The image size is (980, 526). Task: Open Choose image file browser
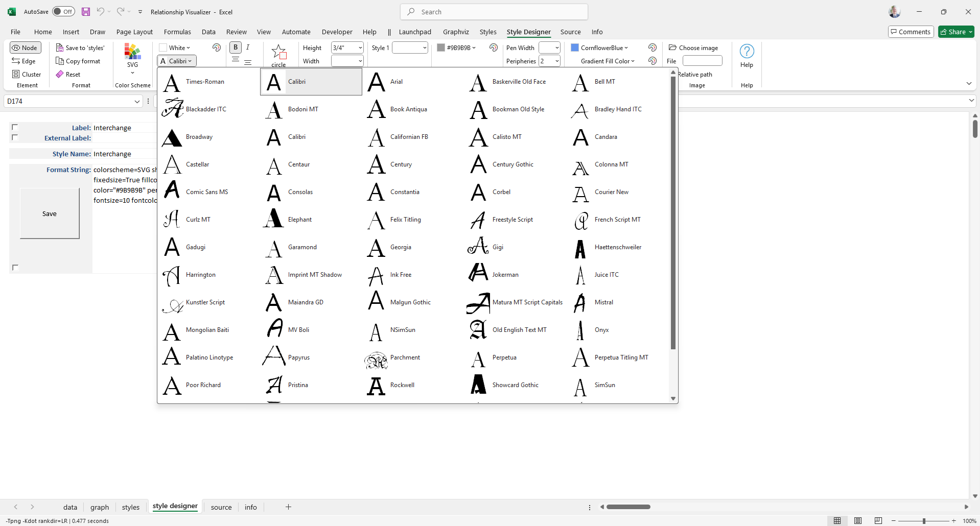(693, 47)
